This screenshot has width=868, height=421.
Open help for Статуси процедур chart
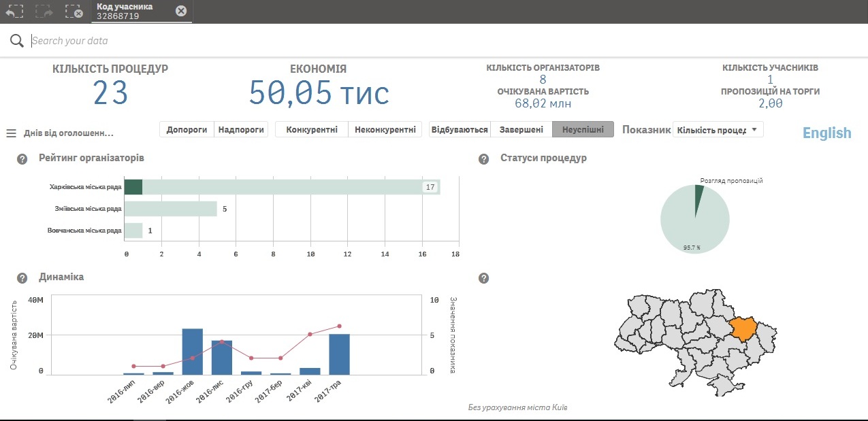(x=484, y=159)
